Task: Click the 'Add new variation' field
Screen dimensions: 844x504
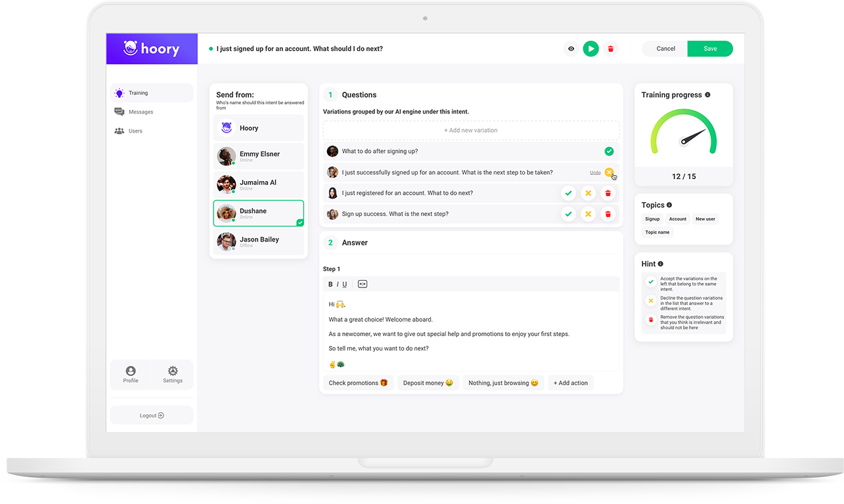Action: coord(470,131)
